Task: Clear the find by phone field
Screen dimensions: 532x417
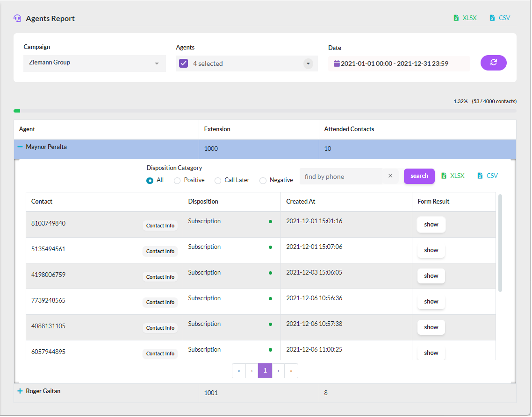Action: 390,176
